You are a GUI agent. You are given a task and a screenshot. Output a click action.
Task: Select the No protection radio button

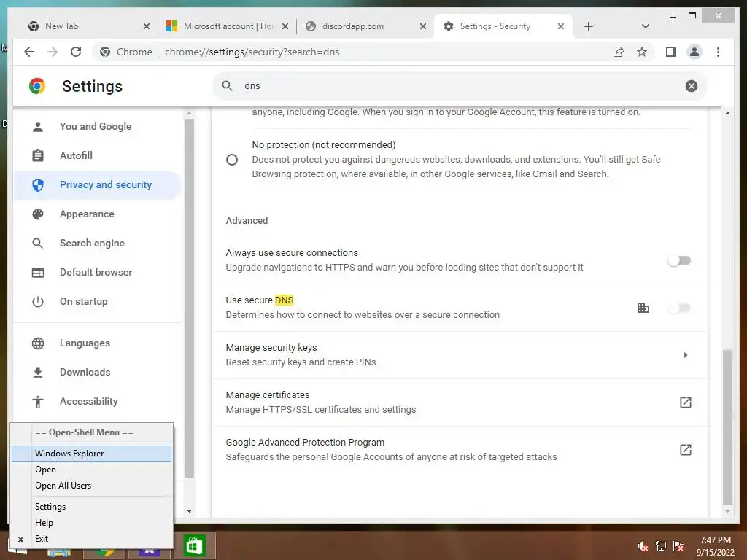232,160
